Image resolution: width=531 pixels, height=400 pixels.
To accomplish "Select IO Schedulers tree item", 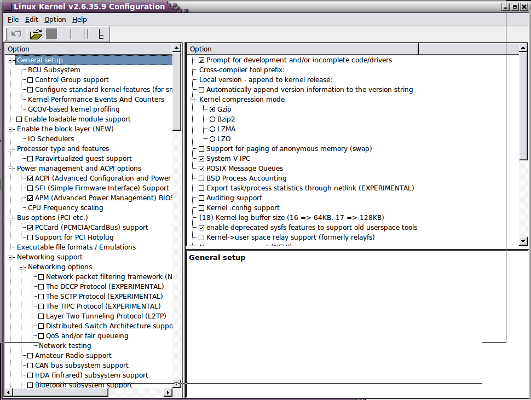I will [x=51, y=139].
